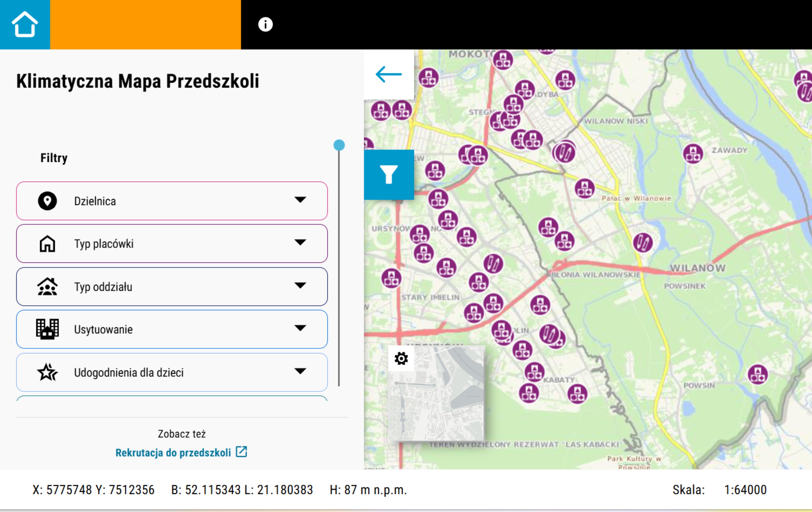Click the H: 87 m n.p.m. elevation text

(368, 490)
